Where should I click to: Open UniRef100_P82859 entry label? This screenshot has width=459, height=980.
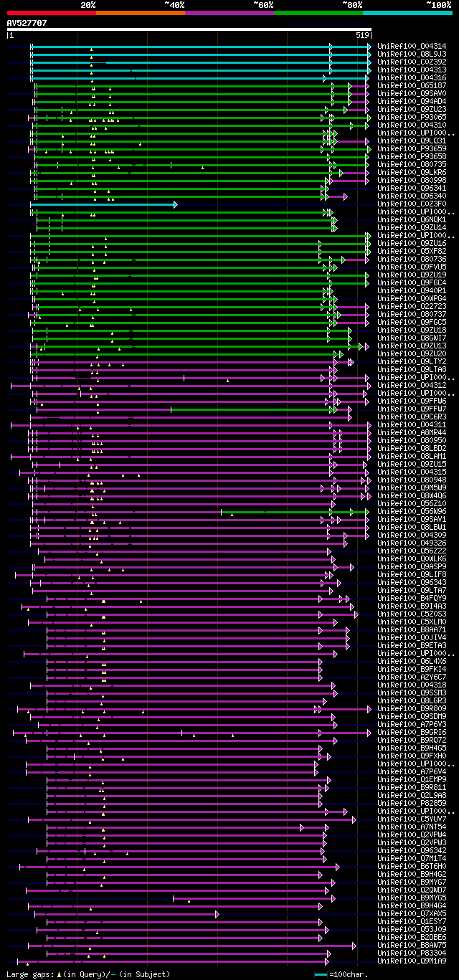click(x=412, y=803)
